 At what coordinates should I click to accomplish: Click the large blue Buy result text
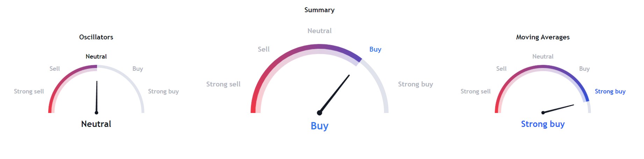click(319, 126)
